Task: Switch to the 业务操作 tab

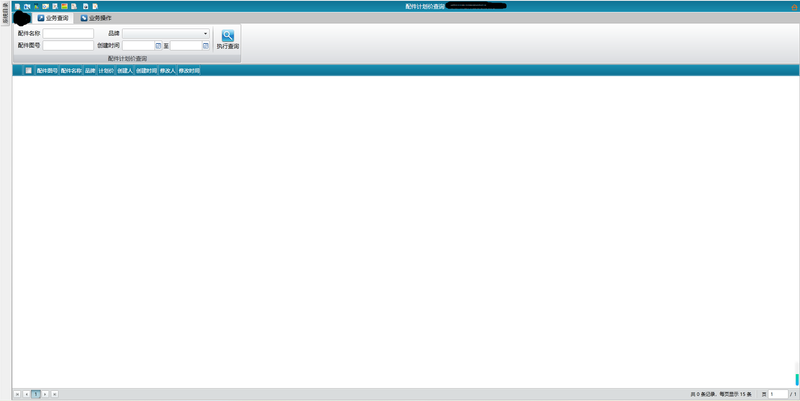Action: (96, 18)
